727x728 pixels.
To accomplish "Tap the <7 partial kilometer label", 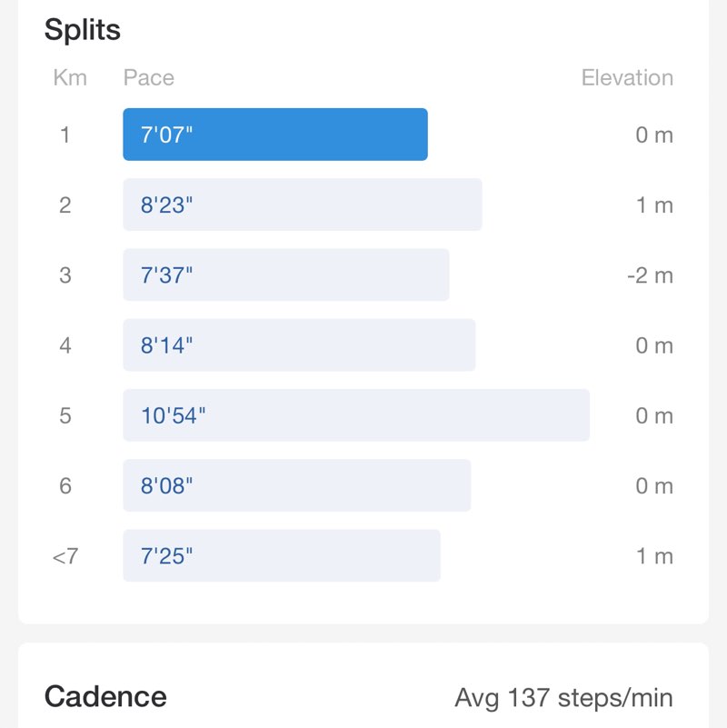I will tap(65, 556).
